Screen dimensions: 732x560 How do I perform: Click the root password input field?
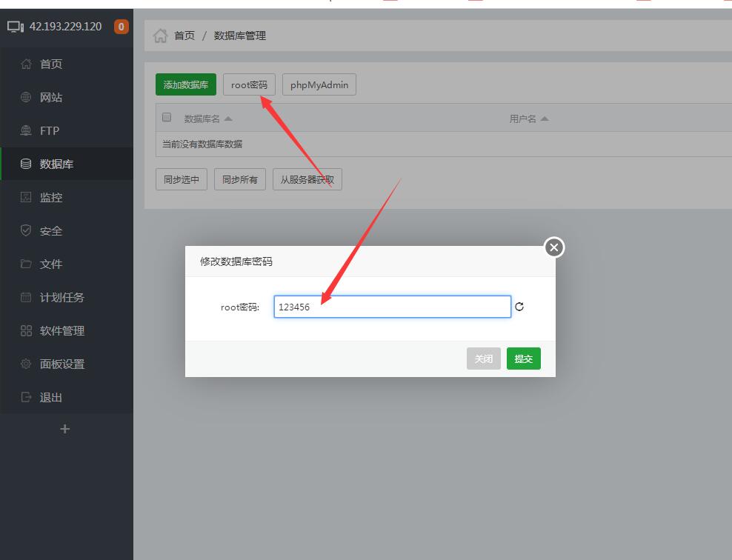(x=392, y=307)
